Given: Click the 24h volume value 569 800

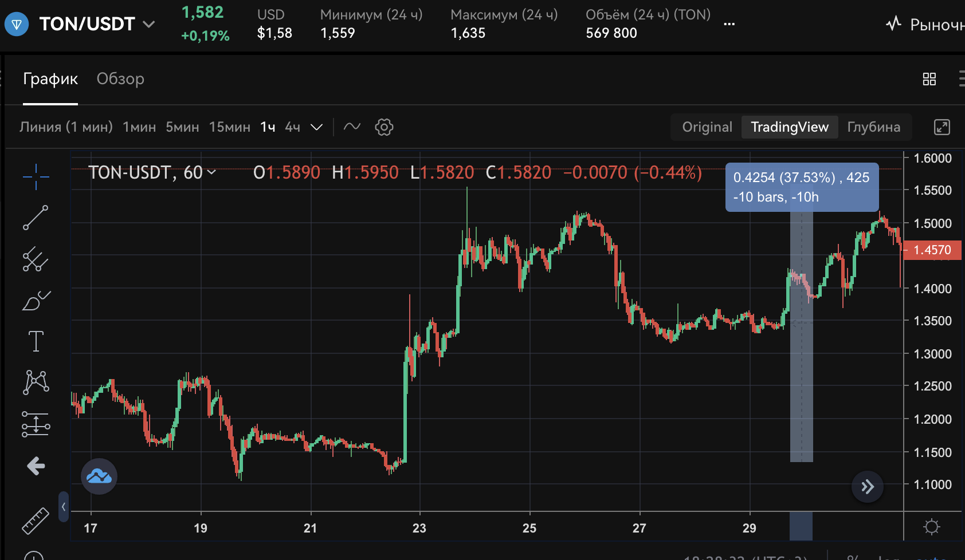Looking at the screenshot, I should [611, 33].
